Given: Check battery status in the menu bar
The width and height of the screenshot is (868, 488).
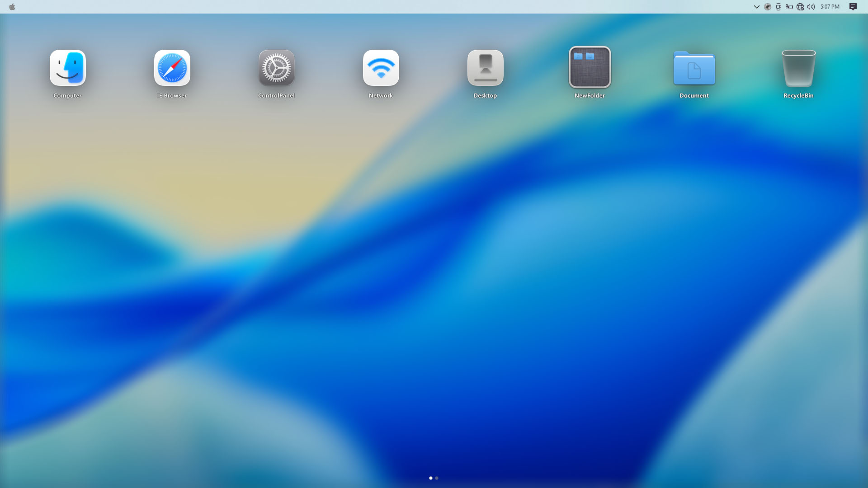Looking at the screenshot, I should tap(789, 6).
